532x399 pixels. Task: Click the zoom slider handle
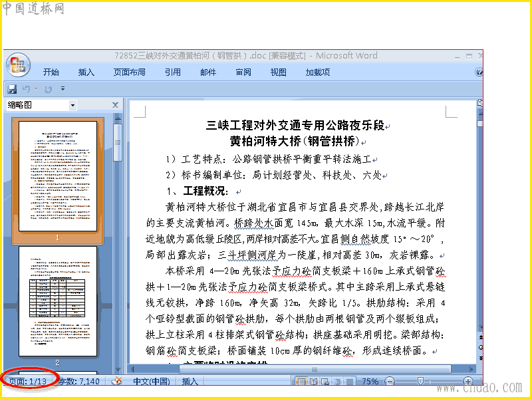[420, 381]
